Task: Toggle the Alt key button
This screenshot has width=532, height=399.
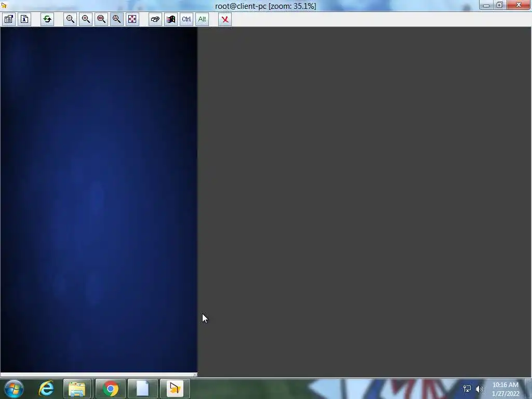Action: point(202,19)
